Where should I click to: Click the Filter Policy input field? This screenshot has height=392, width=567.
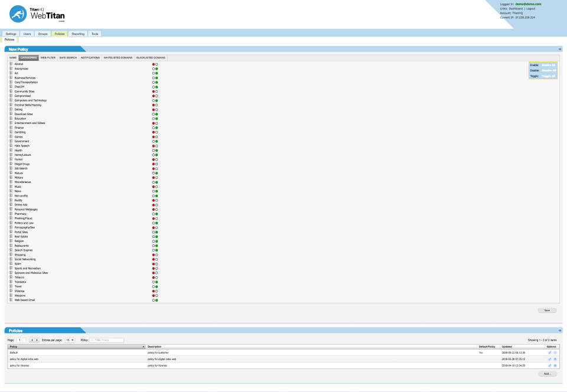(106, 341)
